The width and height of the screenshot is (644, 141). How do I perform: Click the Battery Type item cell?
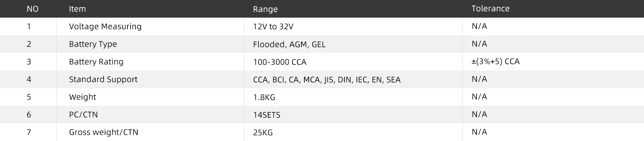[x=93, y=44]
